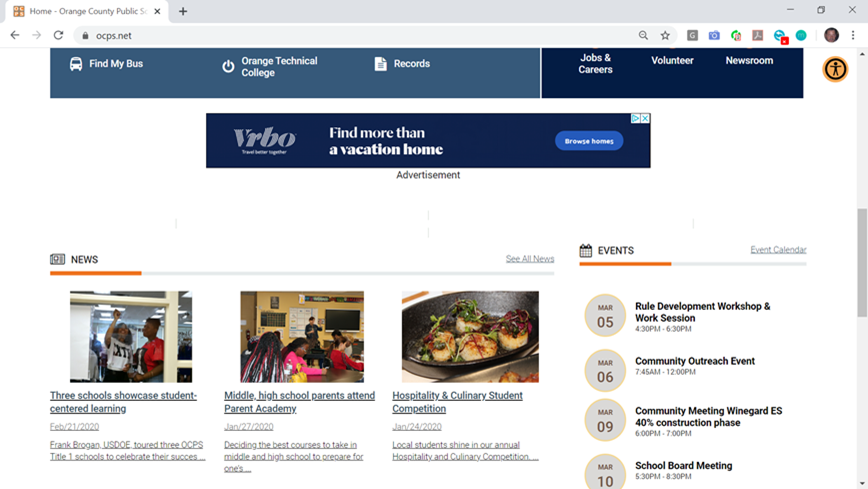Bookmark this page with the star icon
Viewport: 868px width, 489px height.
coord(665,35)
